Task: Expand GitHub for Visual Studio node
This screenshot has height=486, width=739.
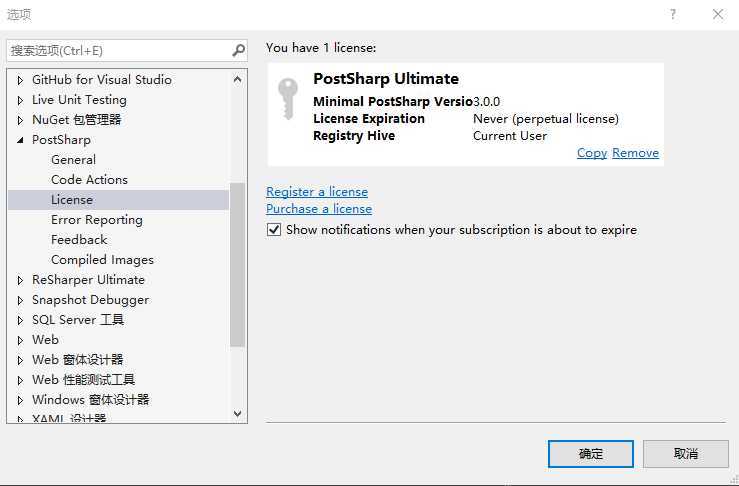Action: pos(20,80)
